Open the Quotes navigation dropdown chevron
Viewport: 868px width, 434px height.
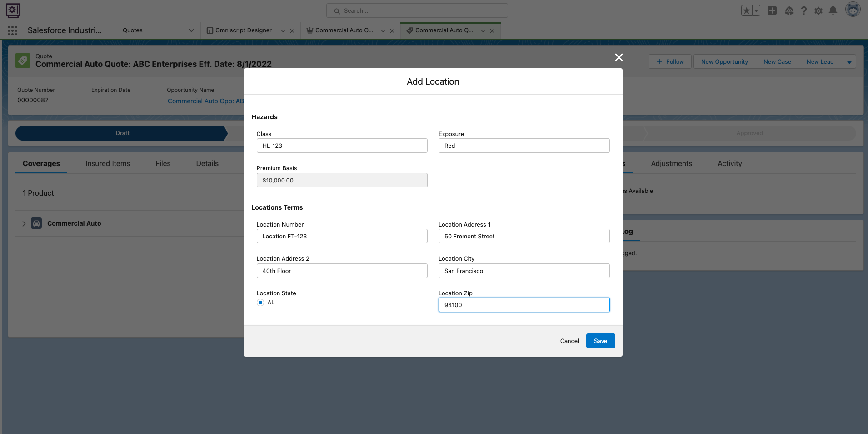click(x=191, y=30)
